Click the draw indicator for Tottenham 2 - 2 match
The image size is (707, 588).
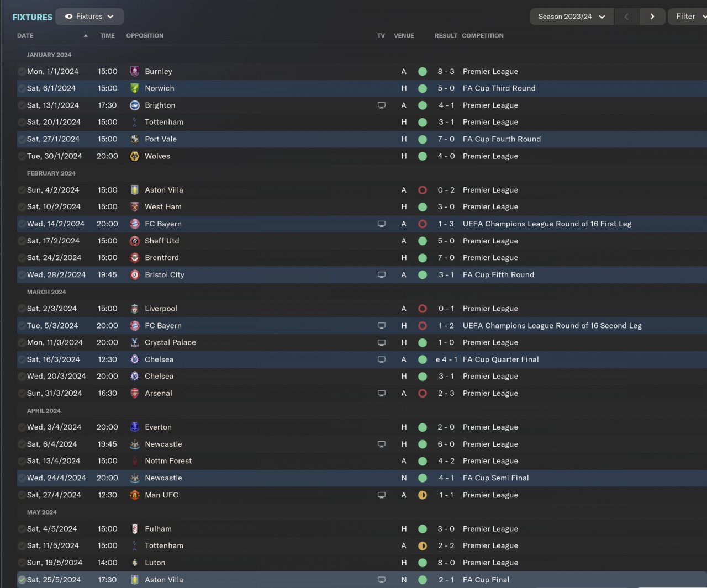coord(423,546)
